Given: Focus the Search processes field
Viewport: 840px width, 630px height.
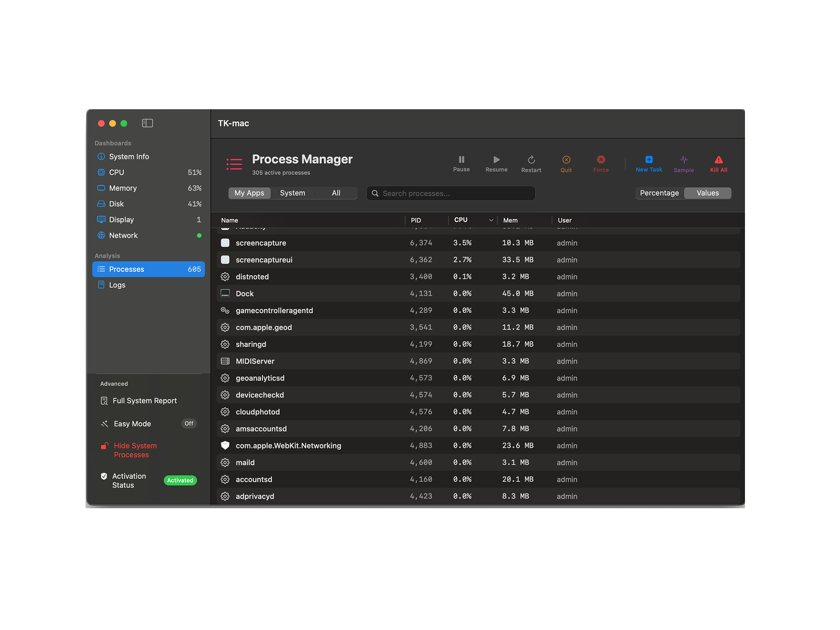Looking at the screenshot, I should [x=451, y=193].
